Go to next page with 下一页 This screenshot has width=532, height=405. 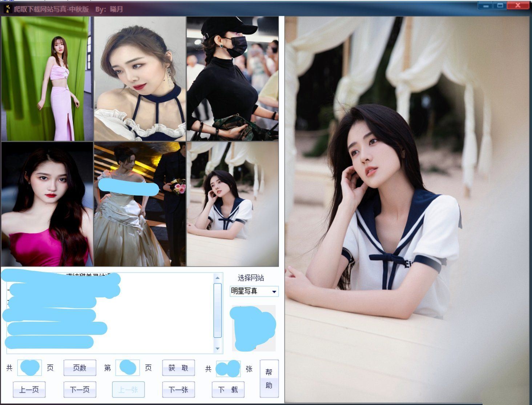(x=80, y=390)
